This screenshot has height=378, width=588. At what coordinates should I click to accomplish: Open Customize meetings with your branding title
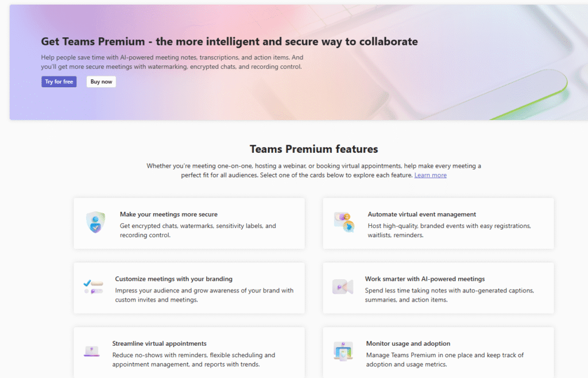tap(173, 279)
